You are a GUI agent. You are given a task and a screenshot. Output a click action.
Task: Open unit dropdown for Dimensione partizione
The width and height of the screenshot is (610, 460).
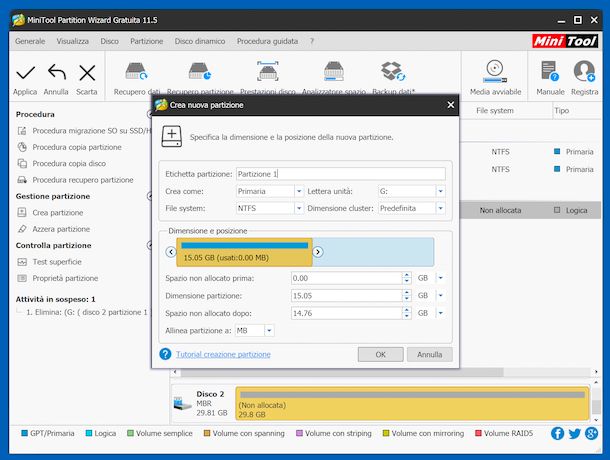pos(440,295)
